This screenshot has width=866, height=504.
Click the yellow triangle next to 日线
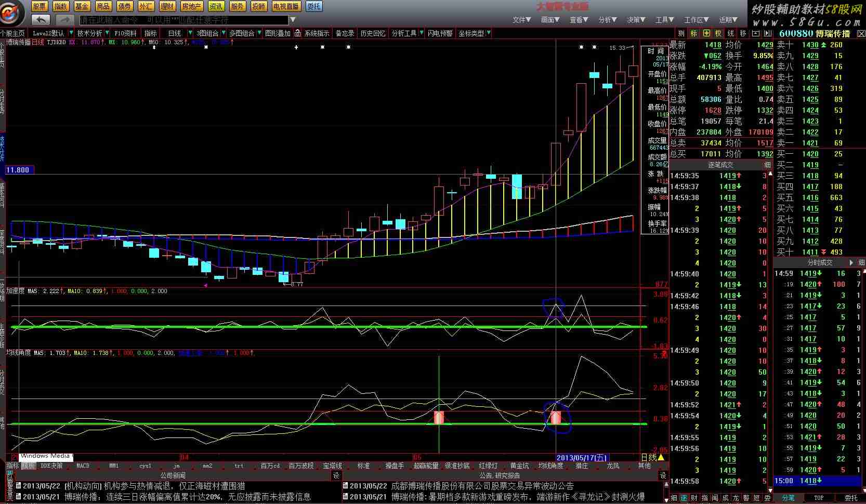click(661, 457)
